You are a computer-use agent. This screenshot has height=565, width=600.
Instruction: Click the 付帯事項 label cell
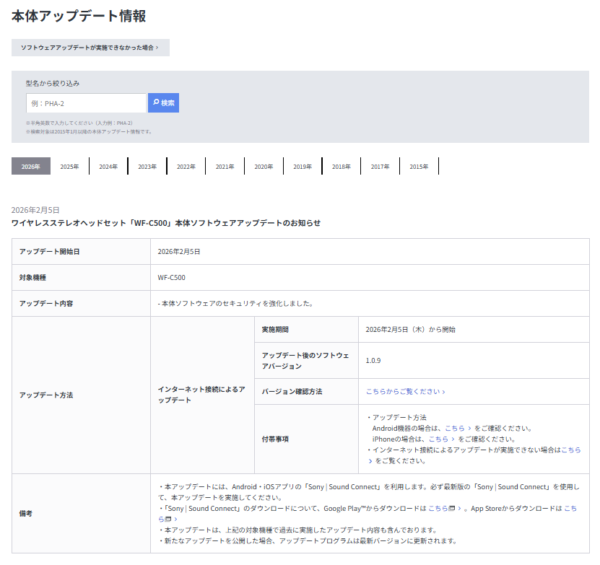click(306, 439)
